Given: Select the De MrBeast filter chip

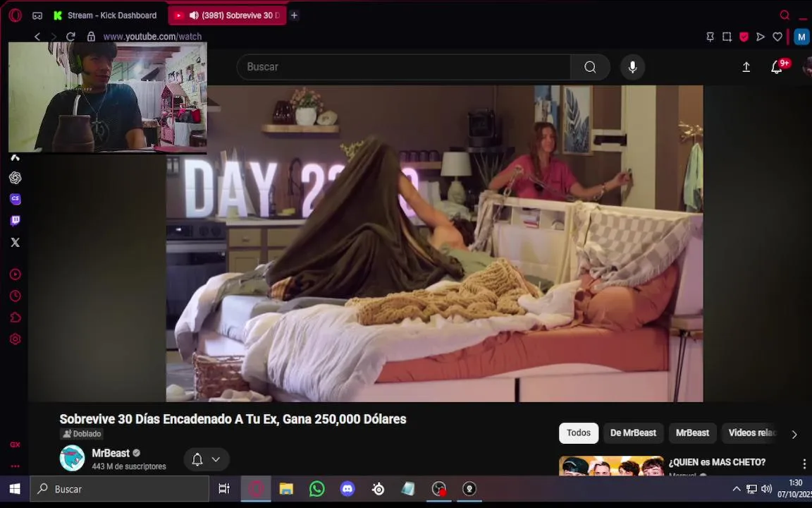Looking at the screenshot, I should (633, 433).
